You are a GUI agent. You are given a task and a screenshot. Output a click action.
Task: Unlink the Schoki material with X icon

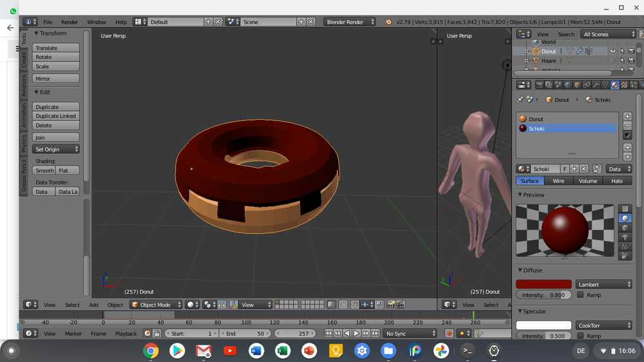(x=583, y=169)
